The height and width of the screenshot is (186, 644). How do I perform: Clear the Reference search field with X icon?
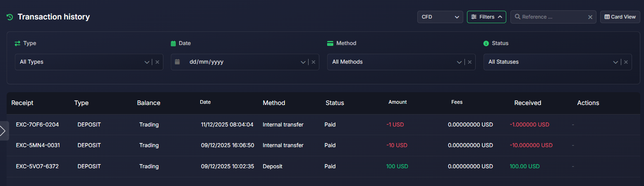(590, 17)
